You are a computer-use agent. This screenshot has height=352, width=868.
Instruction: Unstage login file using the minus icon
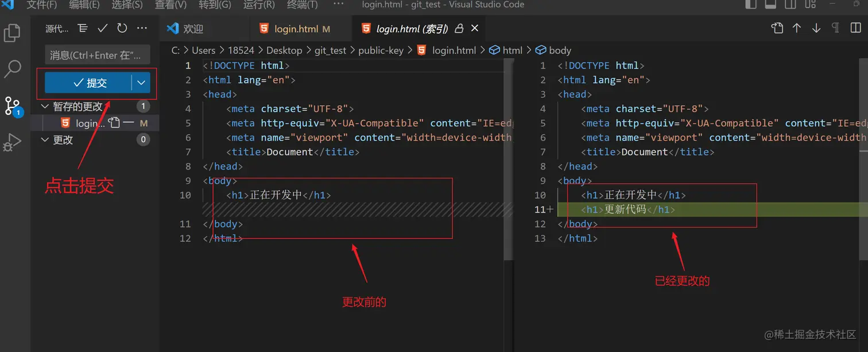point(129,123)
